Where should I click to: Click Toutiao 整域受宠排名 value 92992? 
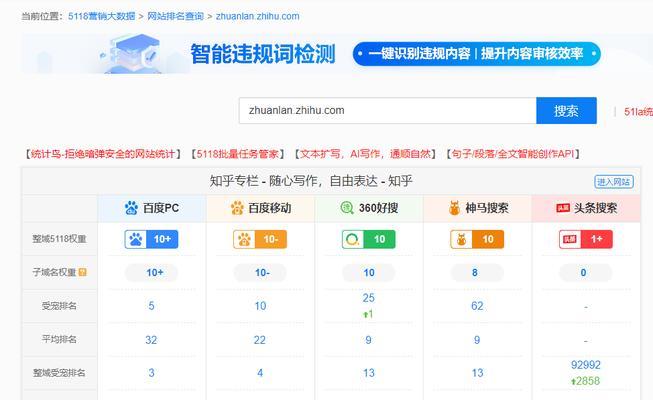[x=586, y=365]
